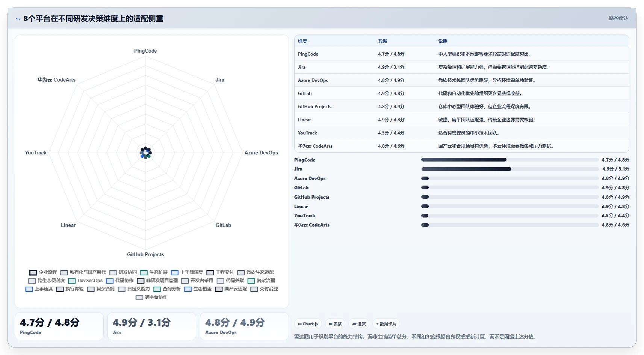The image size is (644, 355).
Task: Click the Chart.js tag chip
Action: (x=308, y=324)
